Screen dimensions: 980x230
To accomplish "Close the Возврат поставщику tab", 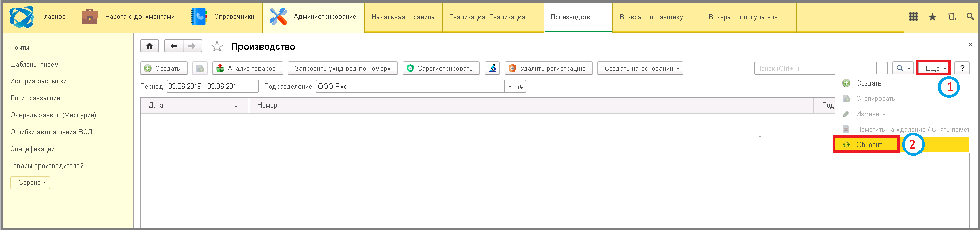I will point(694,8).
